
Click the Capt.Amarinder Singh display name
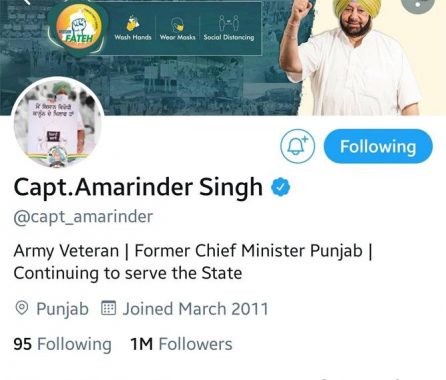[x=138, y=188]
